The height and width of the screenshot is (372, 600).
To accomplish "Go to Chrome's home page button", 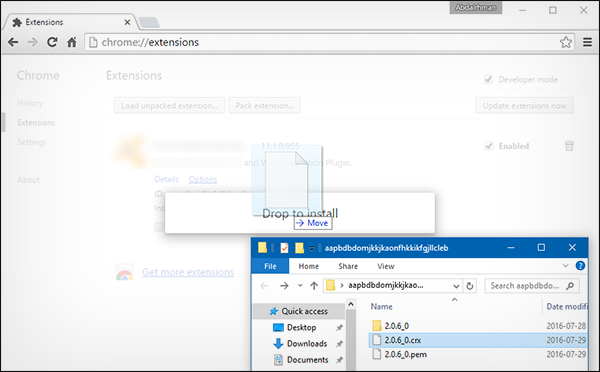I will click(x=72, y=42).
